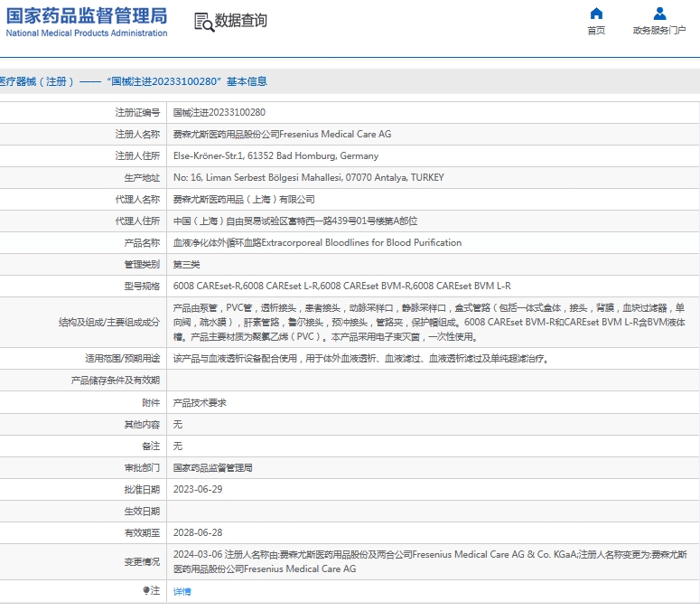
Task: Click the 管理类别 row label
Action: pos(142,265)
